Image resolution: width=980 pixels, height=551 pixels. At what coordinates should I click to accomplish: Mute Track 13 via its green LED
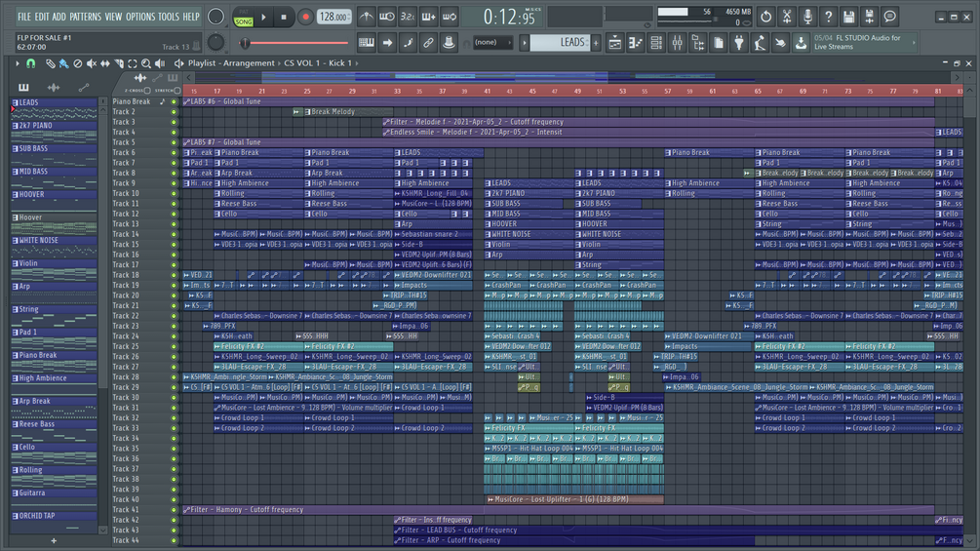point(174,224)
